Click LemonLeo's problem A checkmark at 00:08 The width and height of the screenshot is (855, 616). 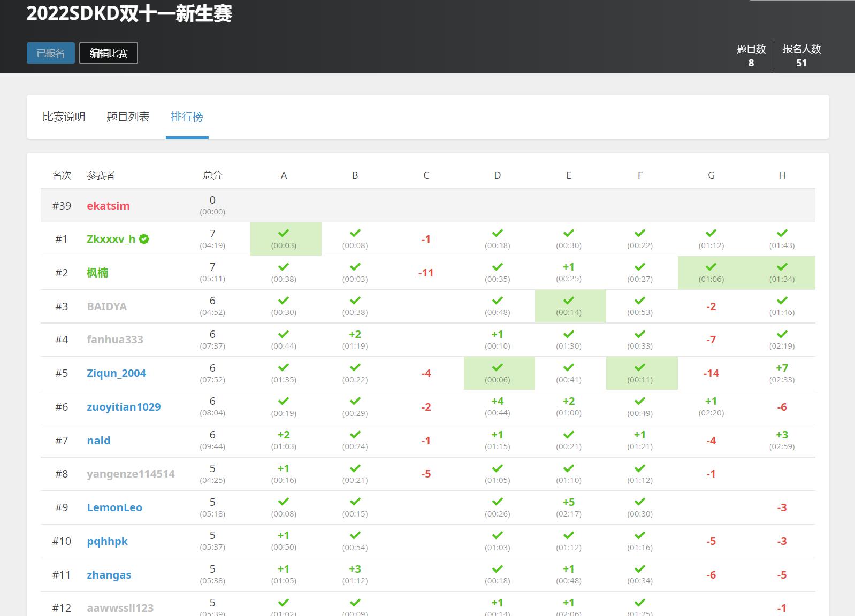coord(284,502)
